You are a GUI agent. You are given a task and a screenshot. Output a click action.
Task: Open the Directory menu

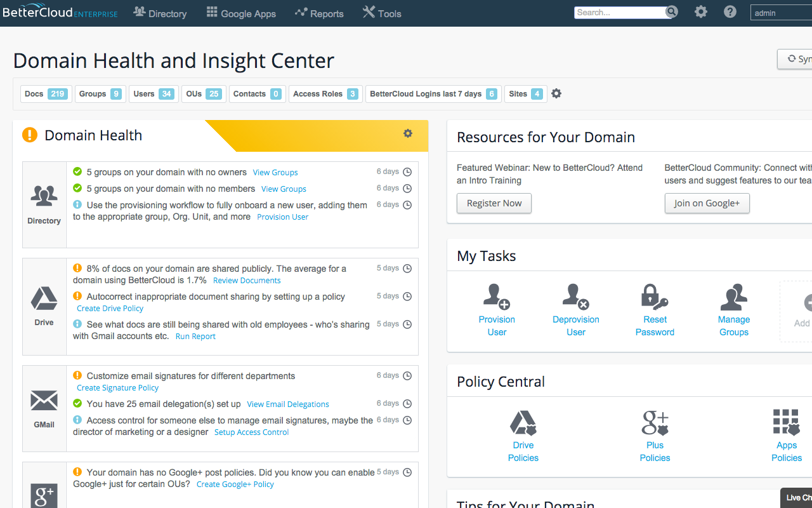[x=160, y=13]
